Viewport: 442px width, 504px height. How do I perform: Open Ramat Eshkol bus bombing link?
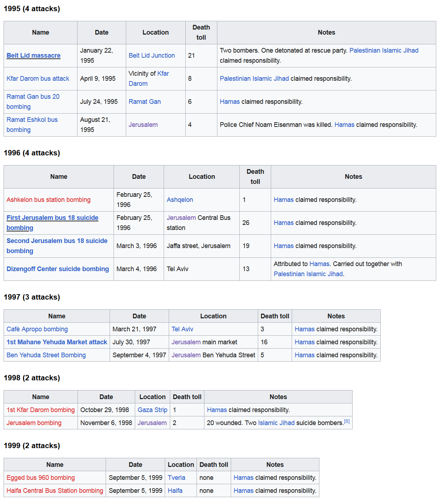pos(32,125)
